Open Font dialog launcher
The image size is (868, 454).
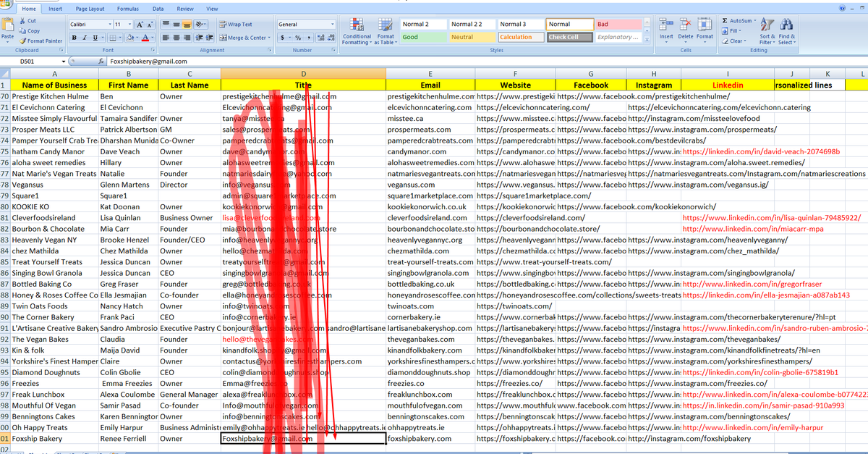153,51
